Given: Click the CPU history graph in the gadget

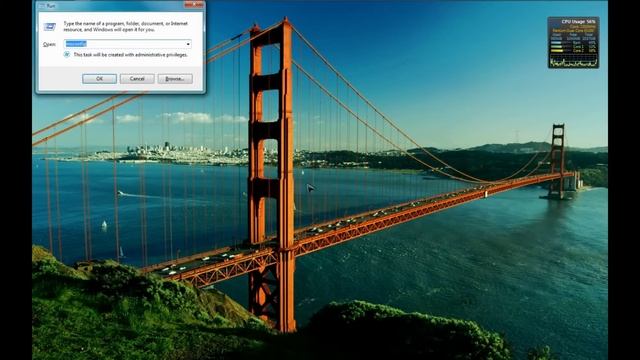Looking at the screenshot, I should [573, 61].
